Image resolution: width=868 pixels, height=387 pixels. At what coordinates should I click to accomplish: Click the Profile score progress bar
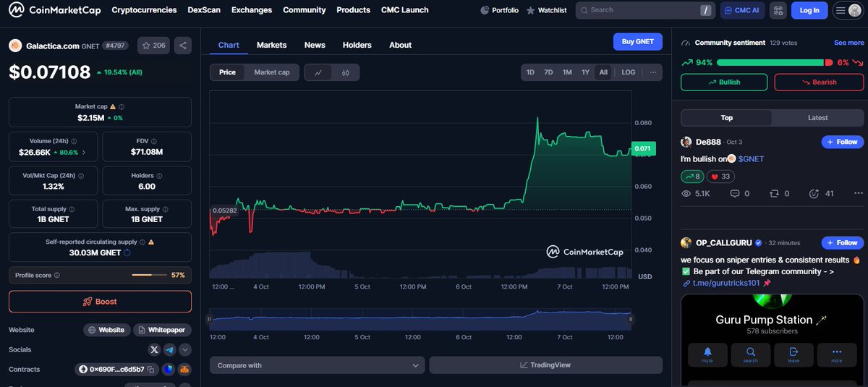(150, 275)
